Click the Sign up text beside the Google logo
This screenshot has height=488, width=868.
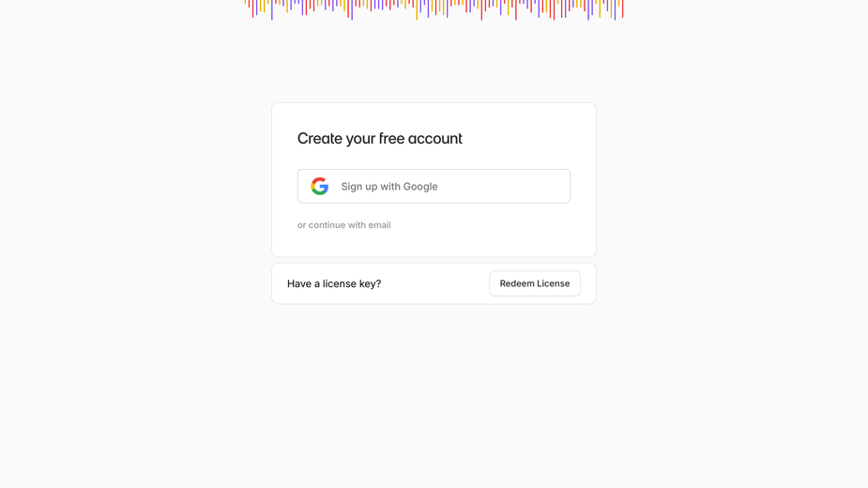(x=358, y=187)
